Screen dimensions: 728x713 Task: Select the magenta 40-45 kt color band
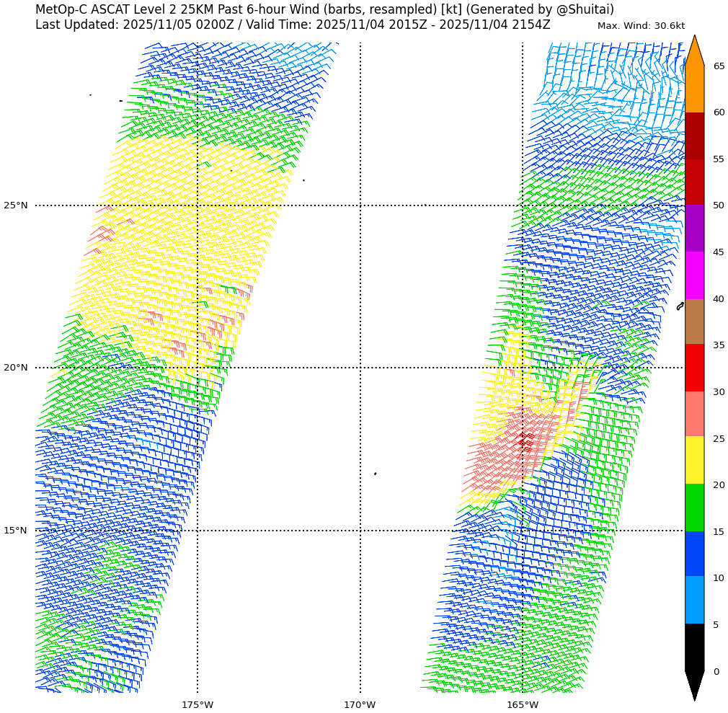point(694,275)
